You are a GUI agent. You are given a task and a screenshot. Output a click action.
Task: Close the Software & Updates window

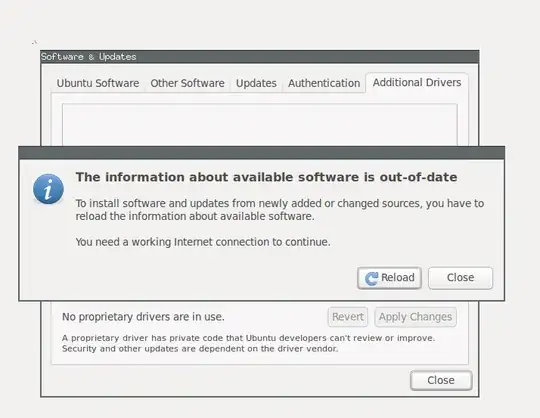[x=441, y=380]
